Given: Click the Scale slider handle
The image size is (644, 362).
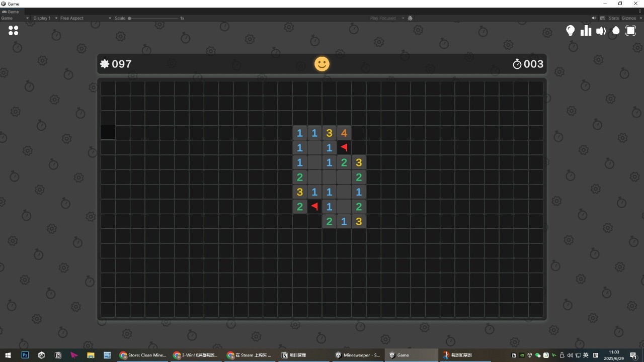Looking at the screenshot, I should click(x=129, y=18).
